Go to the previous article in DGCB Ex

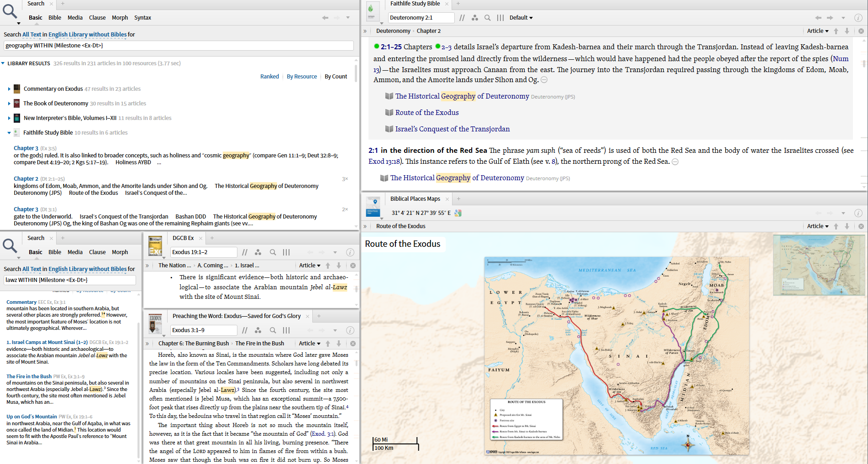pyautogui.click(x=328, y=266)
